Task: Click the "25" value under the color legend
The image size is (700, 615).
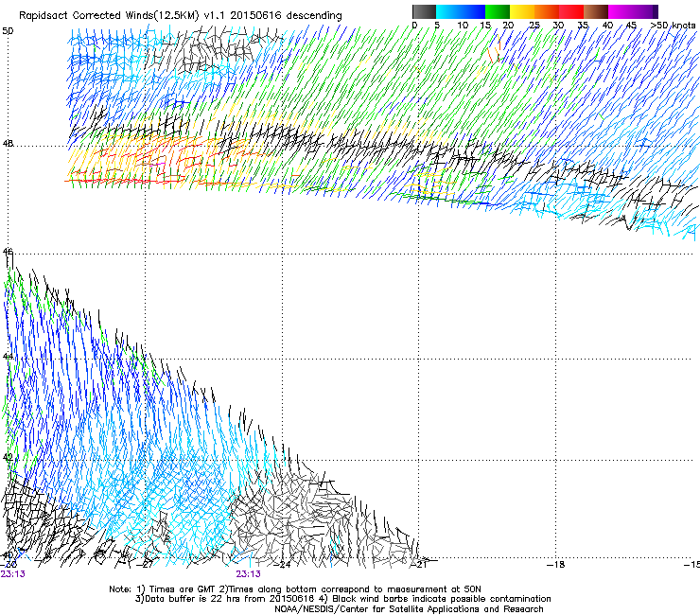Action: [534, 26]
